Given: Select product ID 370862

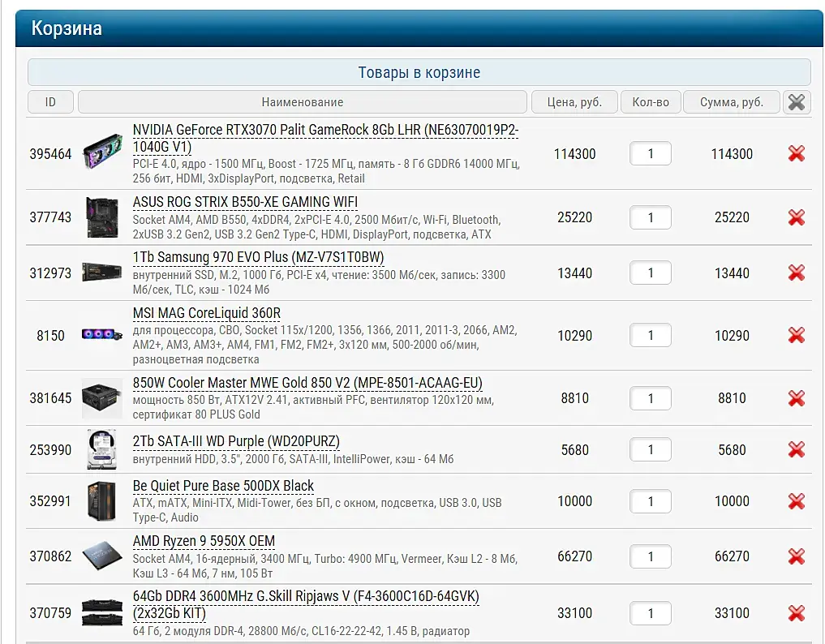Looking at the screenshot, I should click(50, 556).
